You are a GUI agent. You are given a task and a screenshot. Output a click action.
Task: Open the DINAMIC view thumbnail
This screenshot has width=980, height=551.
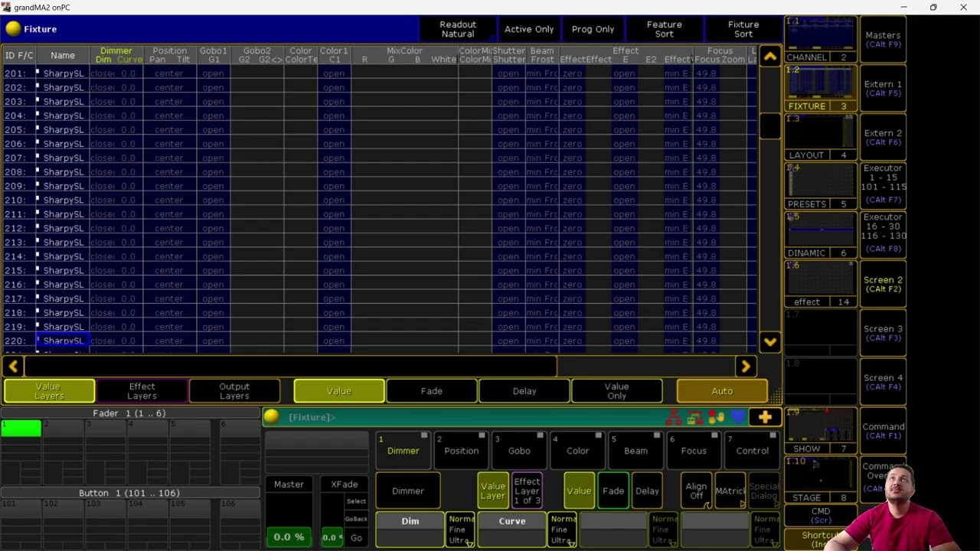820,236
